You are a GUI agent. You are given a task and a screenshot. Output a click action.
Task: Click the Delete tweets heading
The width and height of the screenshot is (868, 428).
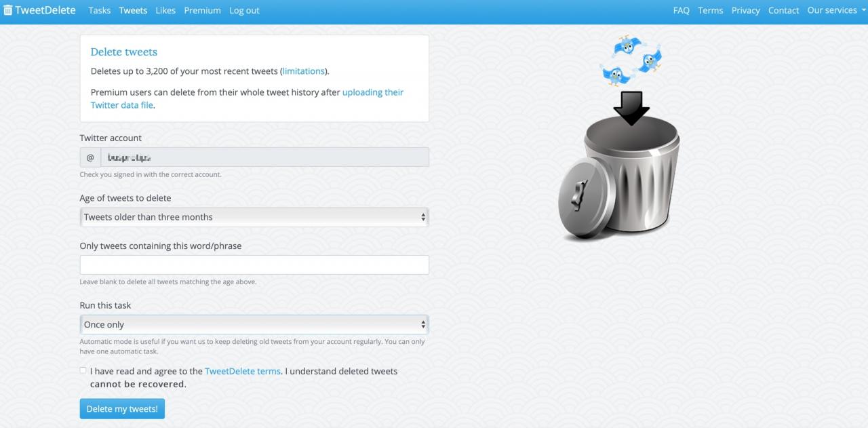pos(124,52)
